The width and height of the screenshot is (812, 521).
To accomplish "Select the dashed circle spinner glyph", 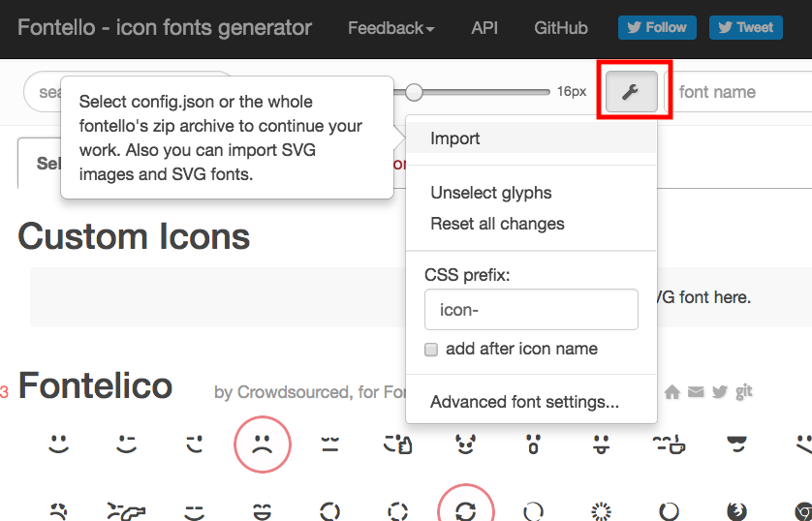I will coord(397,511).
